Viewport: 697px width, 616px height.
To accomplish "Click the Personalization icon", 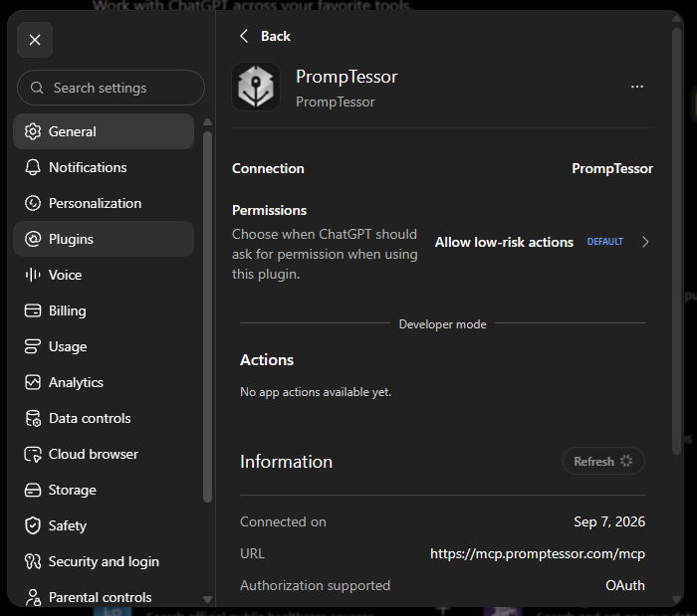I will (x=33, y=203).
